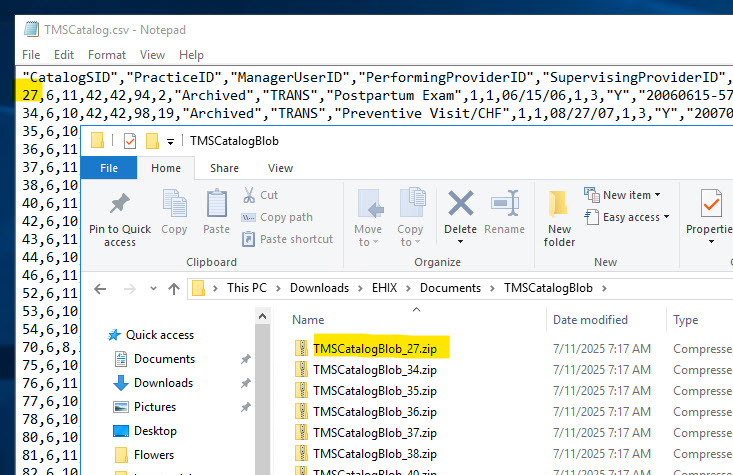Click the Properties ribbon icon
This screenshot has height=475, width=733.
(x=711, y=204)
